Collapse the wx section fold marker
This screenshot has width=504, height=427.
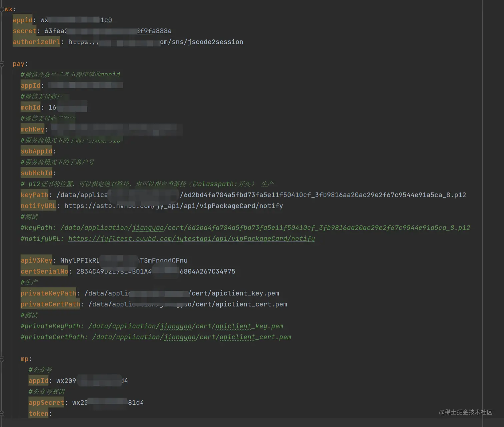tap(2, 9)
